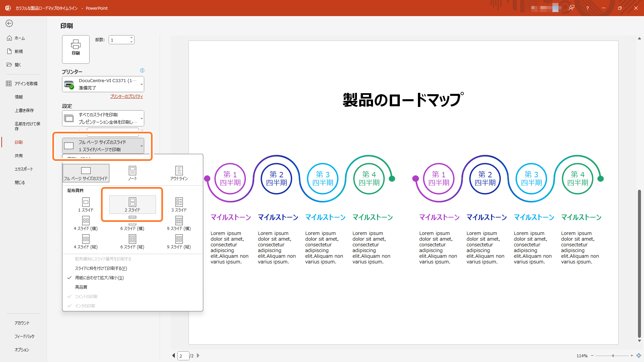Click the back arrow to leave Backstage view
Screen dimensions: 644x362
(9, 23)
